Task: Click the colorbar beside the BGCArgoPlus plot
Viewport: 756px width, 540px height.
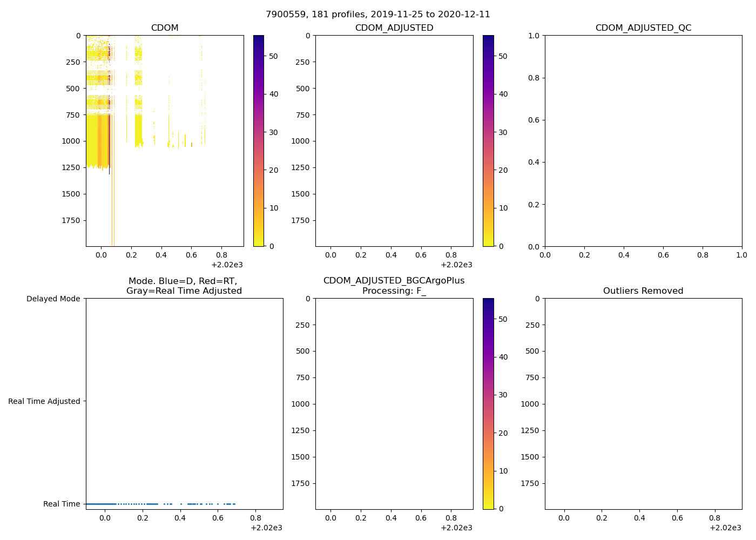Action: coord(488,403)
